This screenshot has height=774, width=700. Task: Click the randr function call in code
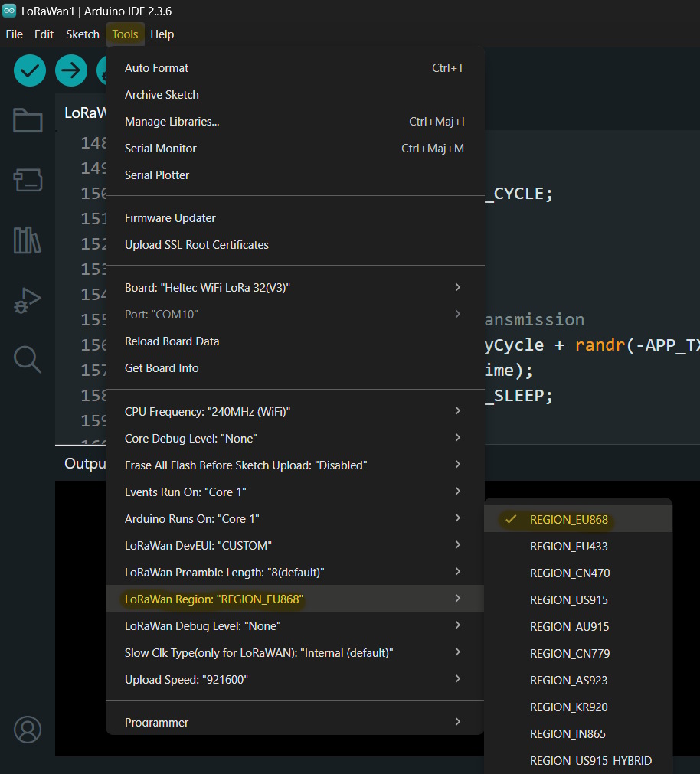(x=600, y=345)
